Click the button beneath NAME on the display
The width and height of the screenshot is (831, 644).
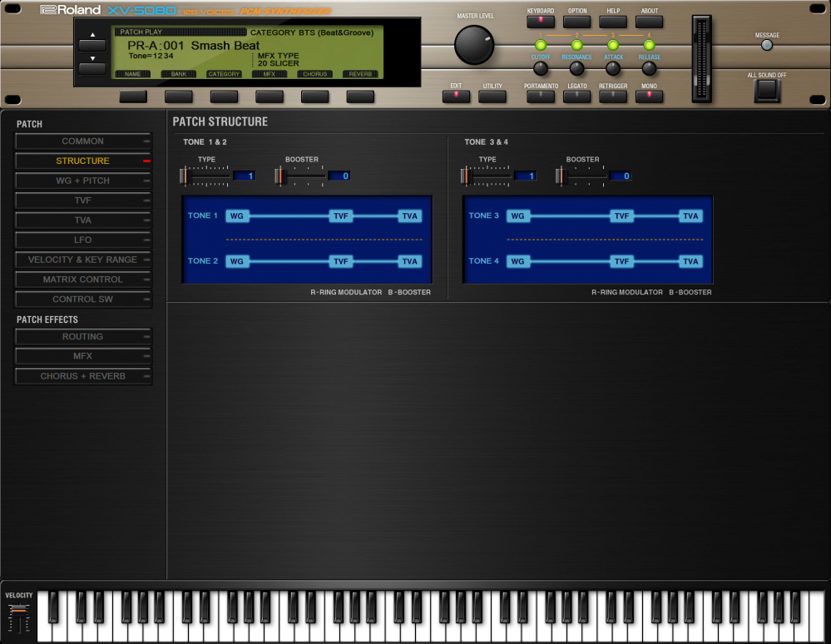click(133, 97)
